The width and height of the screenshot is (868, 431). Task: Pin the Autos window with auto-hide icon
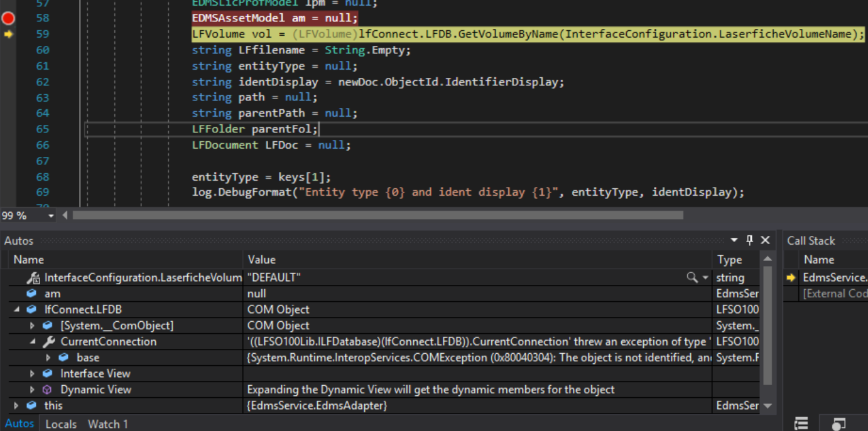point(749,240)
